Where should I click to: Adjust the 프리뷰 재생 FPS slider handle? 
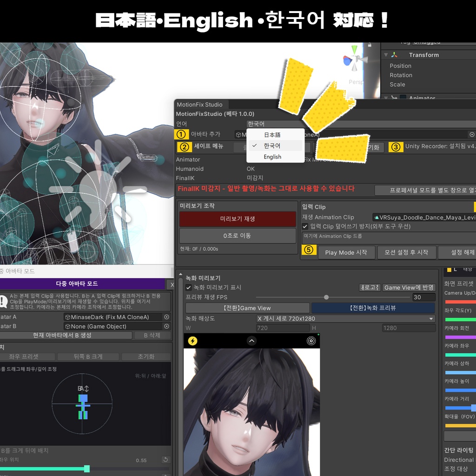coord(326,297)
